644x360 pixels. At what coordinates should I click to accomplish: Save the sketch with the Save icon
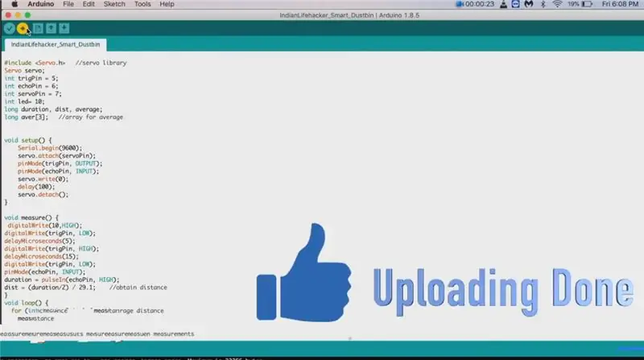click(x=64, y=28)
